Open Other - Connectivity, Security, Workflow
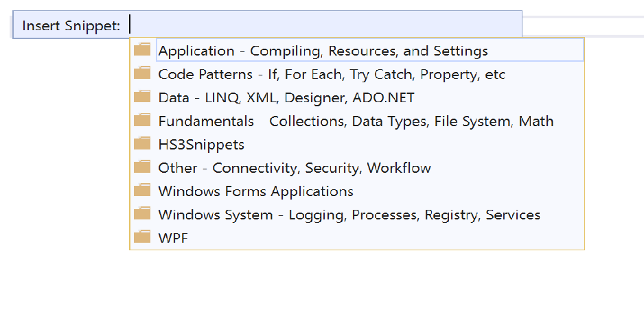 [x=295, y=168]
